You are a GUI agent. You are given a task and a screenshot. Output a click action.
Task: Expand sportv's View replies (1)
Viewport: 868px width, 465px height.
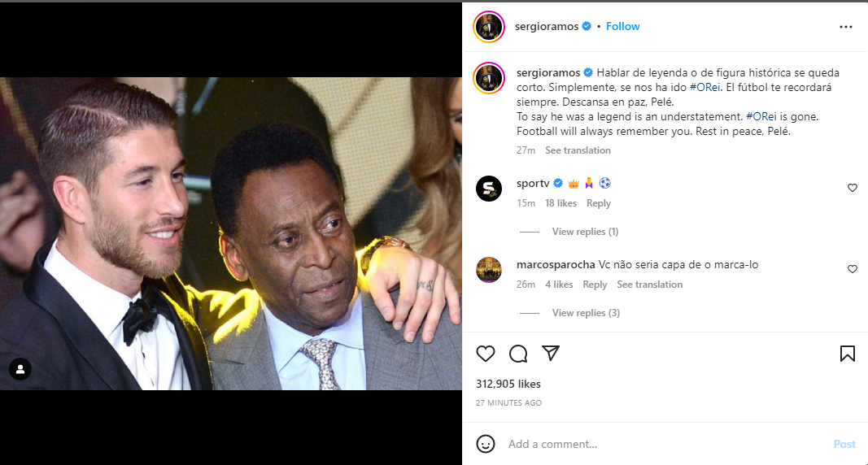(585, 232)
